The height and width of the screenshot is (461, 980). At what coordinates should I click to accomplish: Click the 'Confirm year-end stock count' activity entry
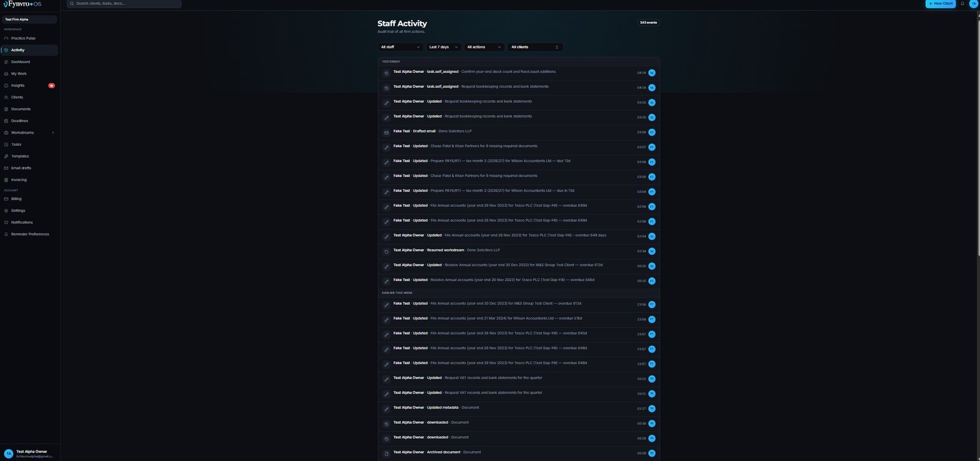coord(519,72)
